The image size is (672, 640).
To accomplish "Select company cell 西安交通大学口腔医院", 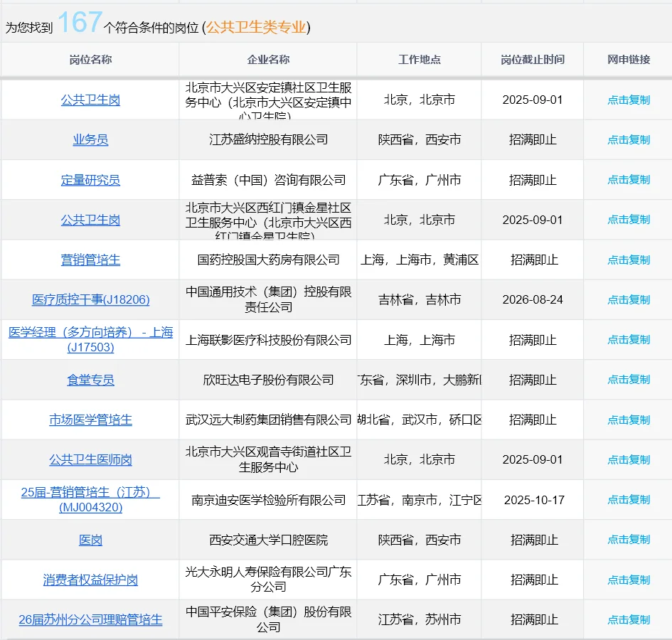I will 268,540.
